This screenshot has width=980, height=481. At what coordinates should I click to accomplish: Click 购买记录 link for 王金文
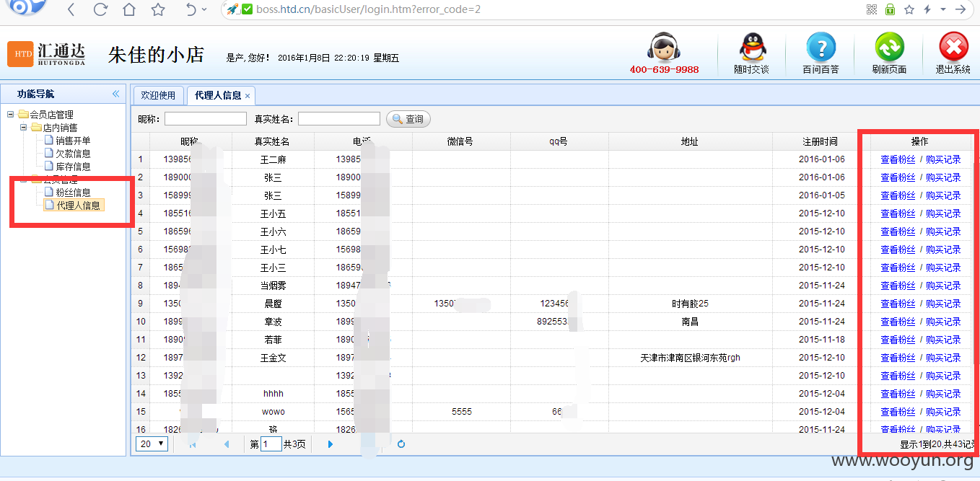tap(943, 358)
